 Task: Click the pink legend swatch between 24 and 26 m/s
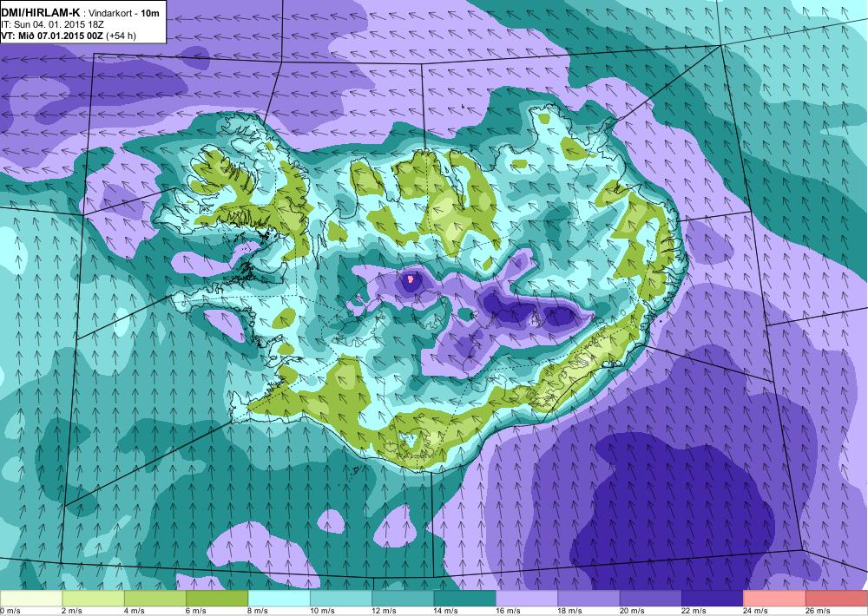point(775,599)
